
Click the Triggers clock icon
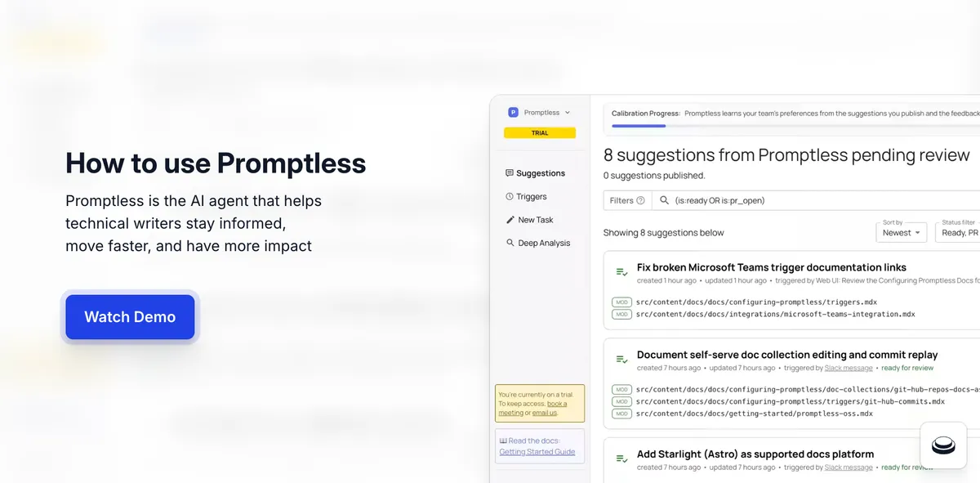(510, 197)
